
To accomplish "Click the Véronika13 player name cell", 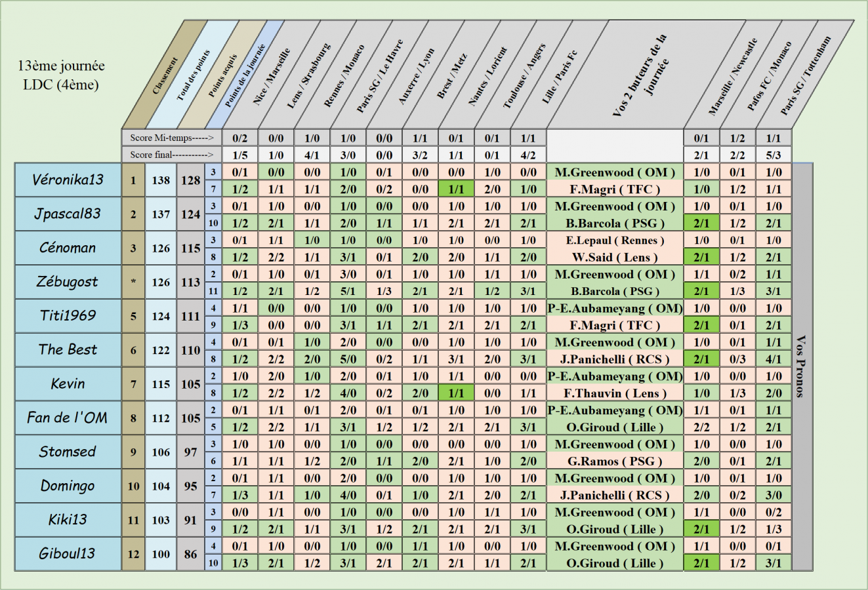I will coord(68,180).
